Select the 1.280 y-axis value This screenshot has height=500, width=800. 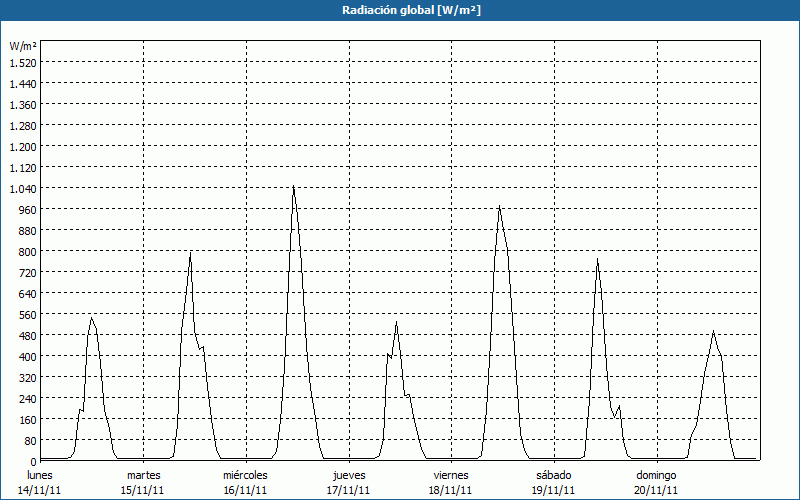pyautogui.click(x=23, y=126)
